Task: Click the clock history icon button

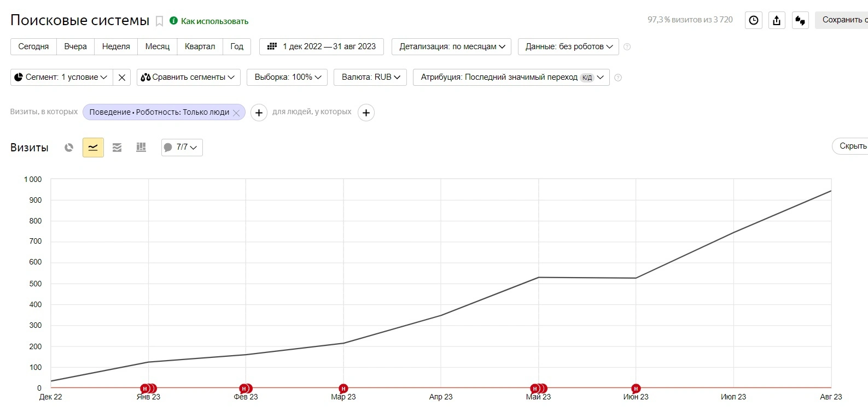Action: pyautogui.click(x=754, y=20)
